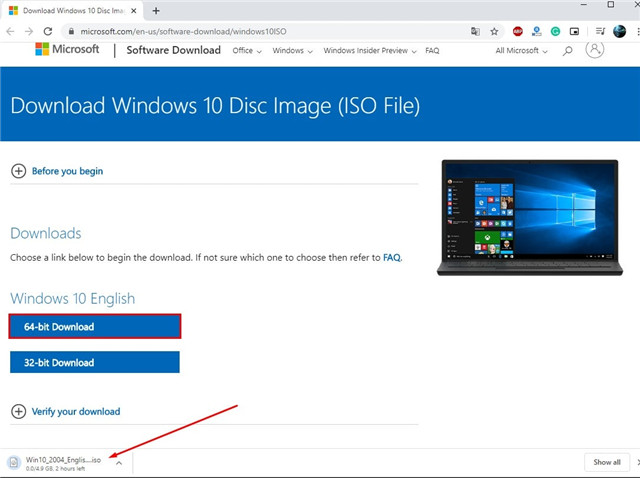Open download item options chevron
Image resolution: width=640 pixels, height=478 pixels.
click(119, 463)
